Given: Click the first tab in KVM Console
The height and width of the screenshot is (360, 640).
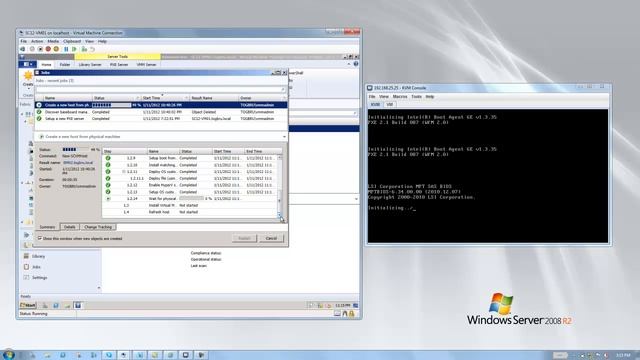Looking at the screenshot, I should (x=375, y=104).
